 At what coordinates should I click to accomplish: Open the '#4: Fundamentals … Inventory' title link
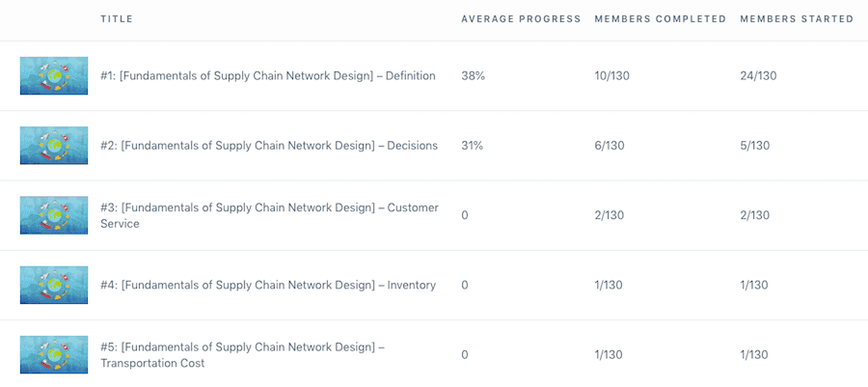pyautogui.click(x=267, y=285)
